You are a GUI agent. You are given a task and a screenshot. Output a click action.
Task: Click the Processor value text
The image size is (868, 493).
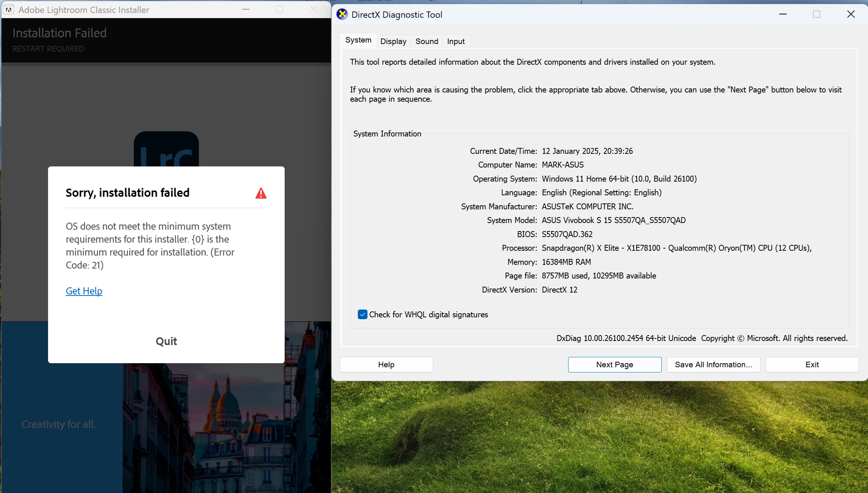pos(676,248)
